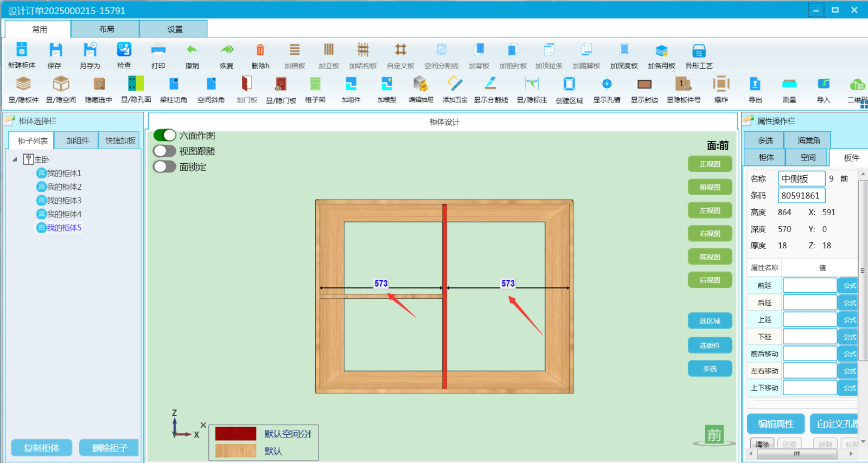Select the 测量 measure tool

789,84
